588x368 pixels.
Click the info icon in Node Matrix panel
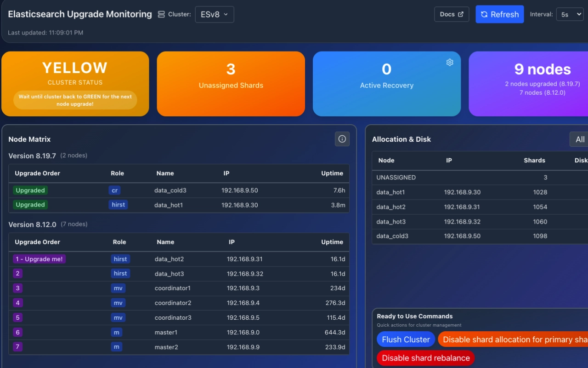(342, 139)
